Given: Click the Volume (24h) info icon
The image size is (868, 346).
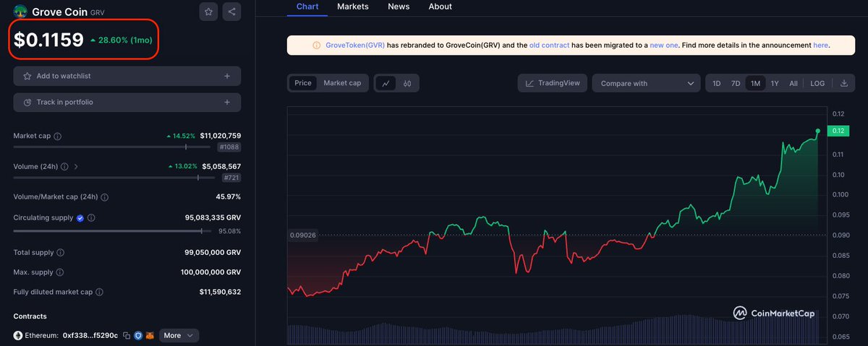Looking at the screenshot, I should [64, 166].
